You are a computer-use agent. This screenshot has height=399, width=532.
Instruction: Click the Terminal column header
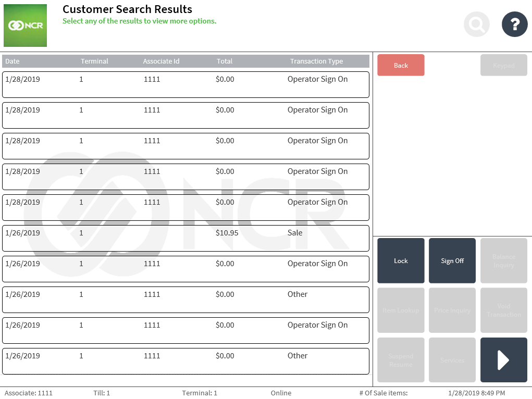94,61
